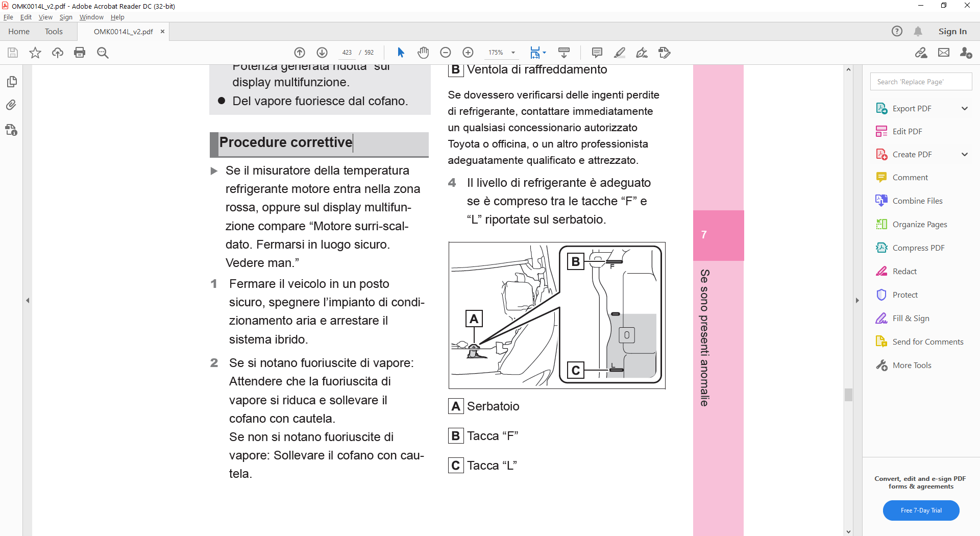Click the page number field showing 423
980x536 pixels.
point(347,53)
